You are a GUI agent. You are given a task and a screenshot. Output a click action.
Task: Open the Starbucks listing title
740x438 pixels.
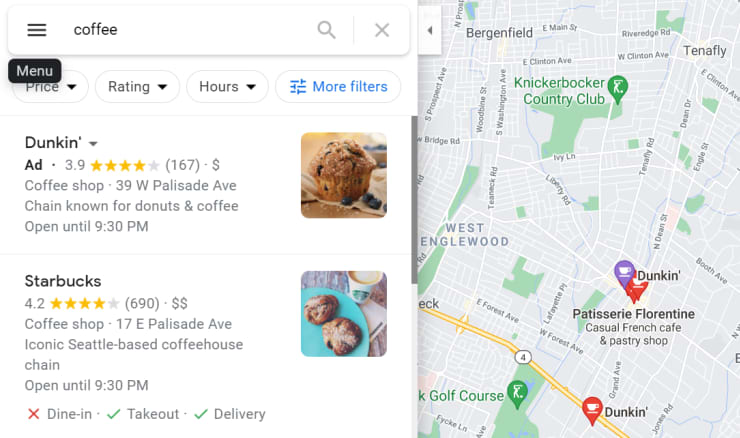coord(63,281)
